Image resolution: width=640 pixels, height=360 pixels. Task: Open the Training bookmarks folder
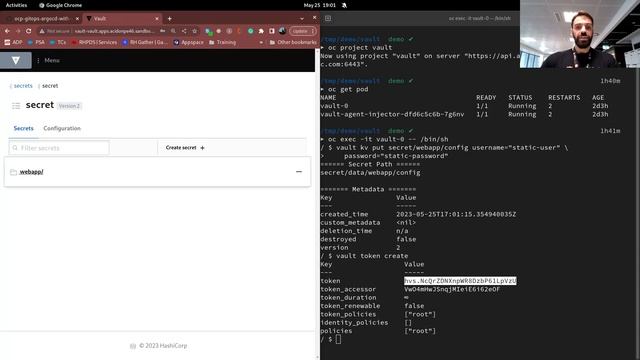pyautogui.click(x=222, y=42)
